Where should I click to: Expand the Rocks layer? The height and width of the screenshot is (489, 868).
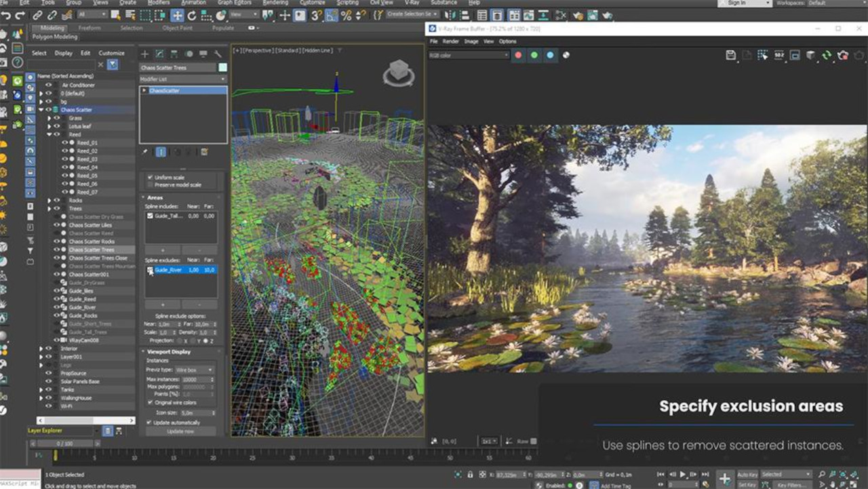[49, 201]
